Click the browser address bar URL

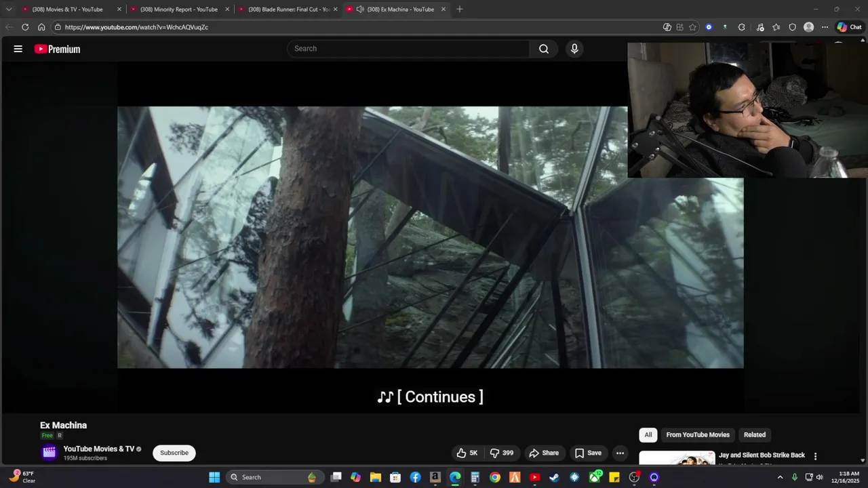click(x=136, y=27)
